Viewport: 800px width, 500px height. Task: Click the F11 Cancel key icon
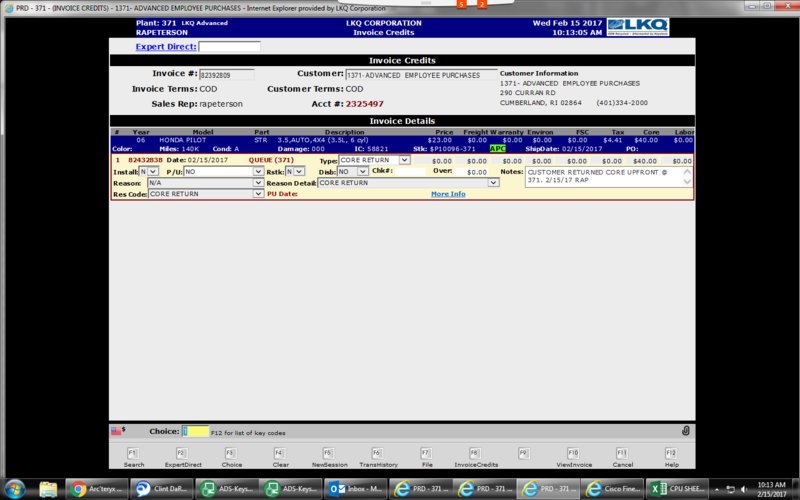tap(622, 453)
